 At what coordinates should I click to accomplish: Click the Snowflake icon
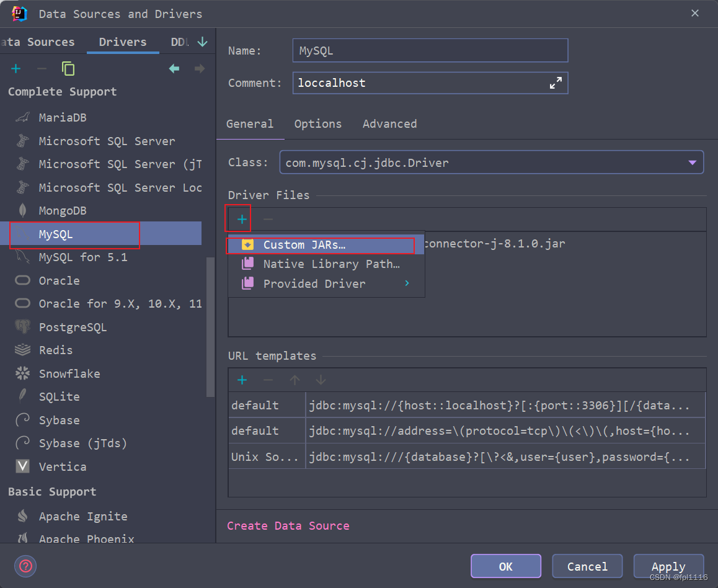tap(22, 373)
